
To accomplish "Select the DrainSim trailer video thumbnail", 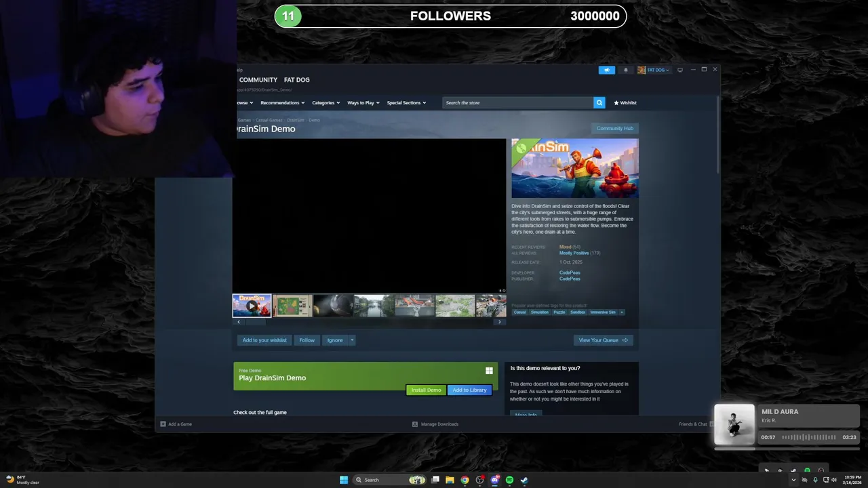I will pyautogui.click(x=252, y=306).
